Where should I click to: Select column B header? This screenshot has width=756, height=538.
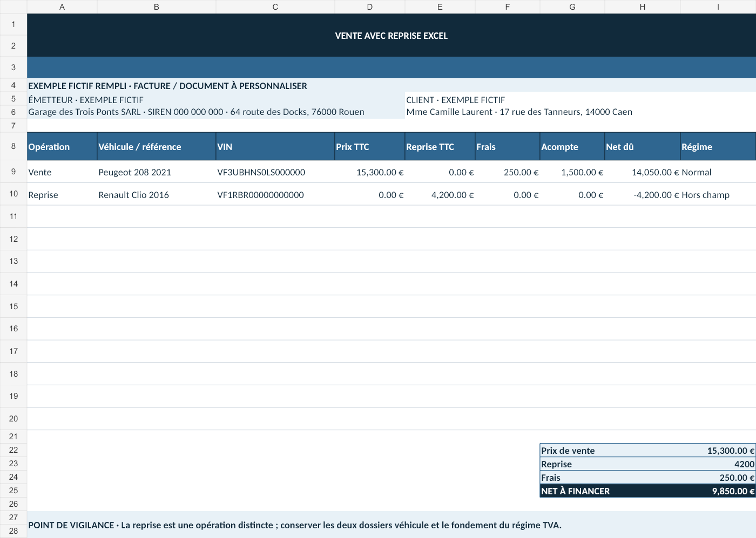pyautogui.click(x=157, y=7)
